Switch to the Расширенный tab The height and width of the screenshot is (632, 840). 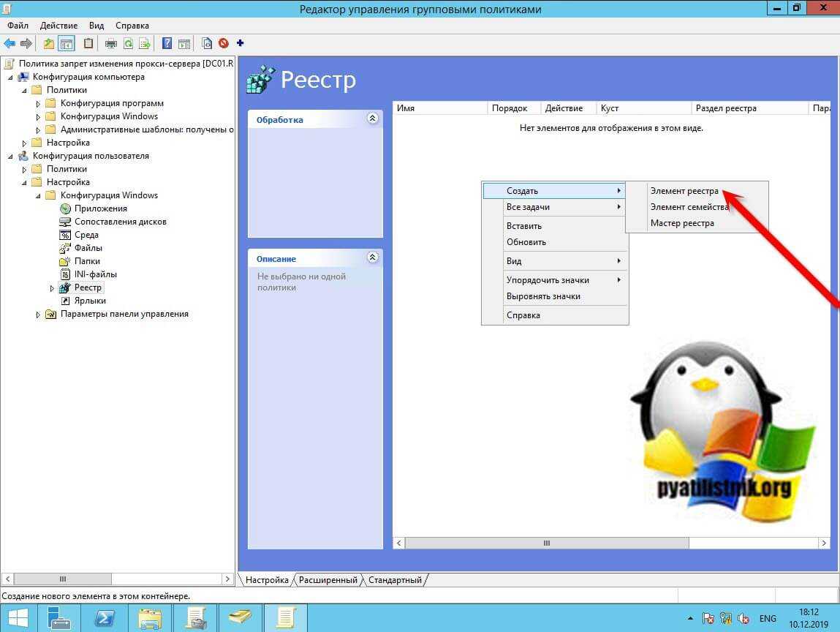point(328,580)
